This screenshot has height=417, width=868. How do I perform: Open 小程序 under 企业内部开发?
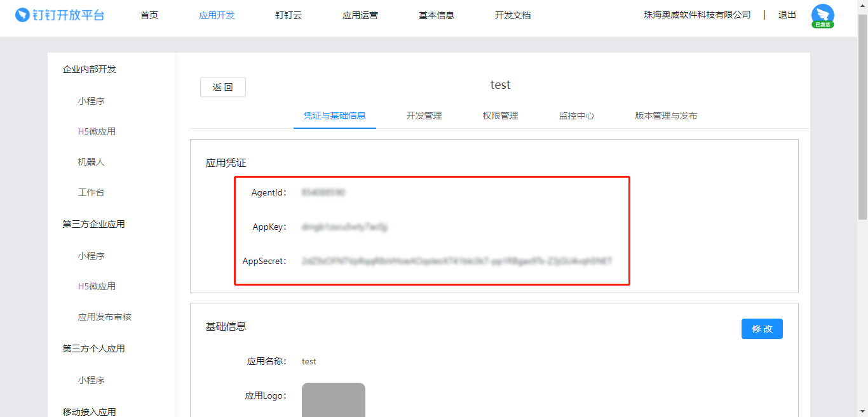tap(91, 100)
